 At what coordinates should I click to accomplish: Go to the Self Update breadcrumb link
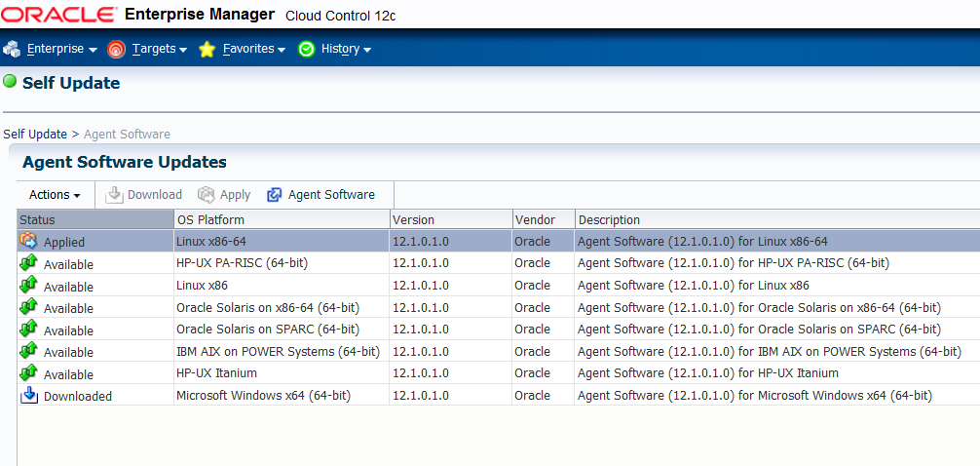(35, 134)
